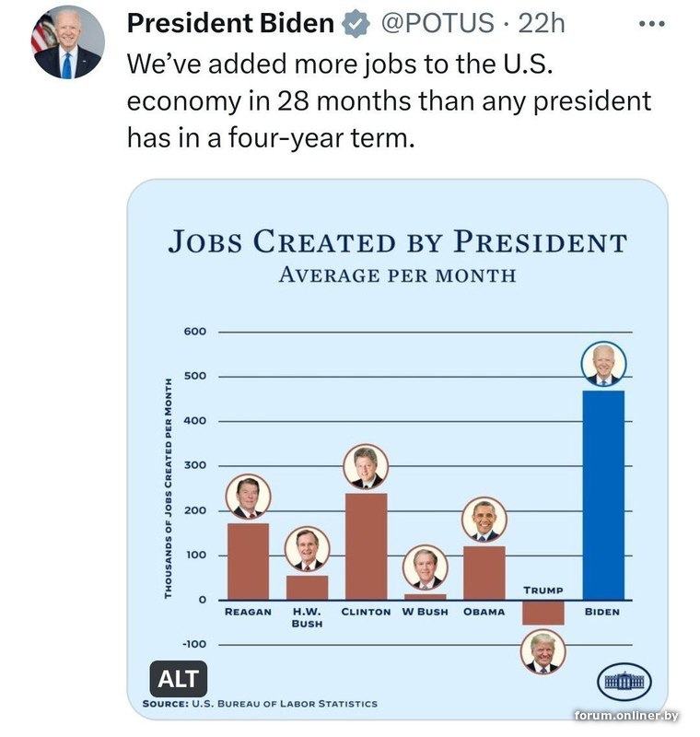
Task: Open the three-dot more options menu
Action: [x=652, y=24]
